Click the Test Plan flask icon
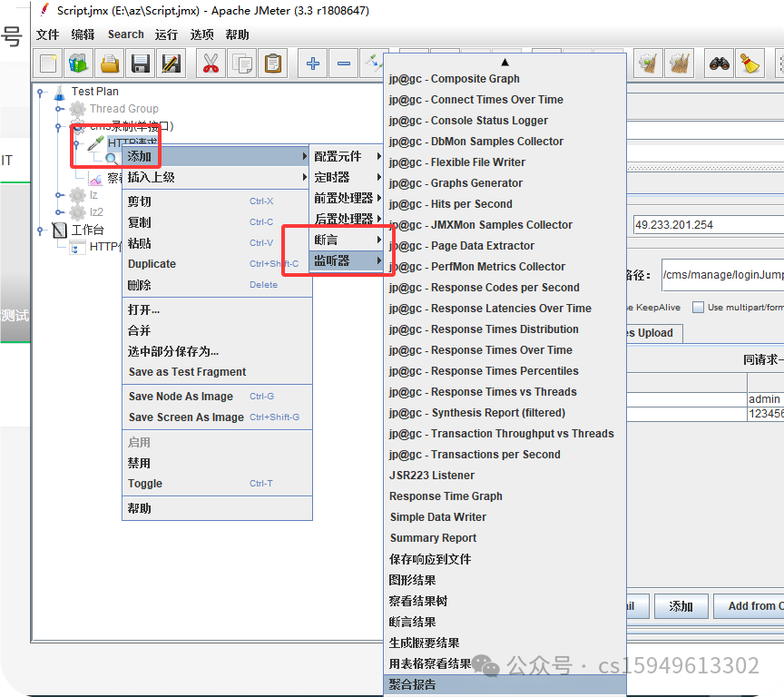The image size is (784, 697). pos(60,92)
